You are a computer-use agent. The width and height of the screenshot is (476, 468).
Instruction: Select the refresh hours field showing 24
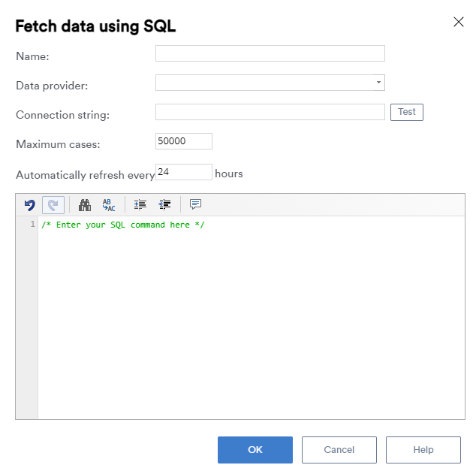pyautogui.click(x=184, y=172)
